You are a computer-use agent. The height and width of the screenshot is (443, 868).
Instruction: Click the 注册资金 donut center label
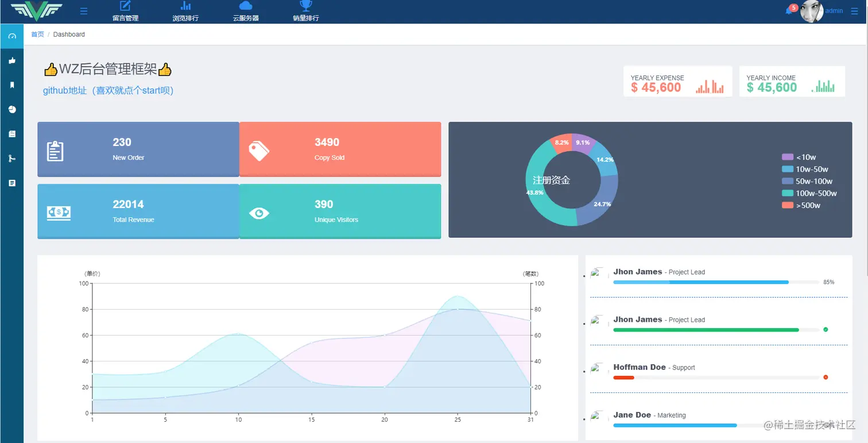(x=551, y=180)
